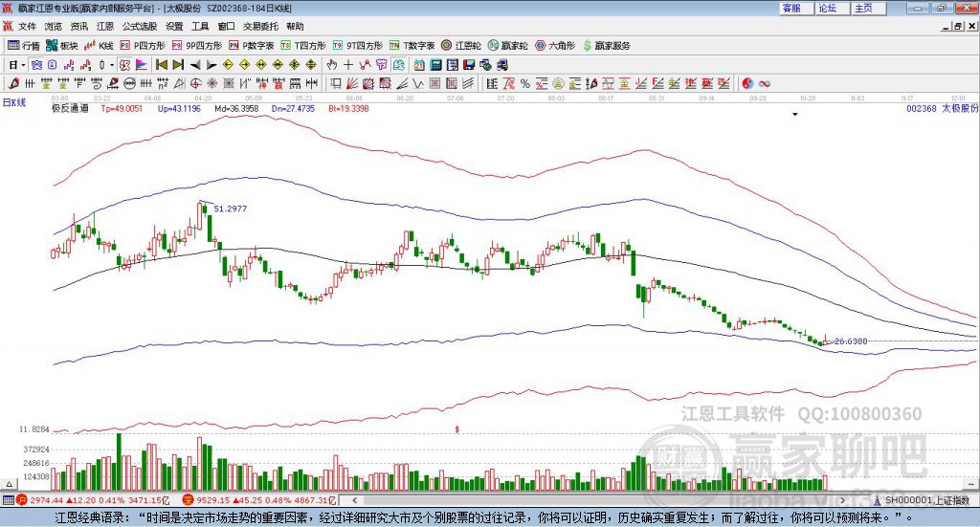The height and width of the screenshot is (527, 980).
Task: Open the 工具 menu
Action: pos(200,26)
